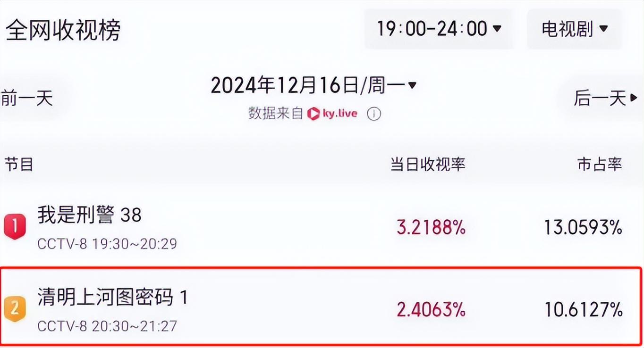Open the 我是刑警 38 program entry
The image size is (644, 348).
coord(90,215)
